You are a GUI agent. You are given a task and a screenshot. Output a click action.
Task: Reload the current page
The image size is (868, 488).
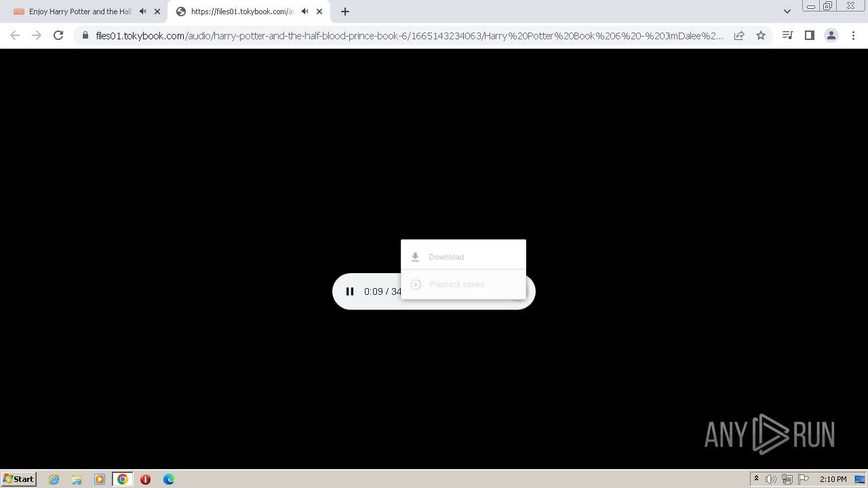tap(58, 36)
